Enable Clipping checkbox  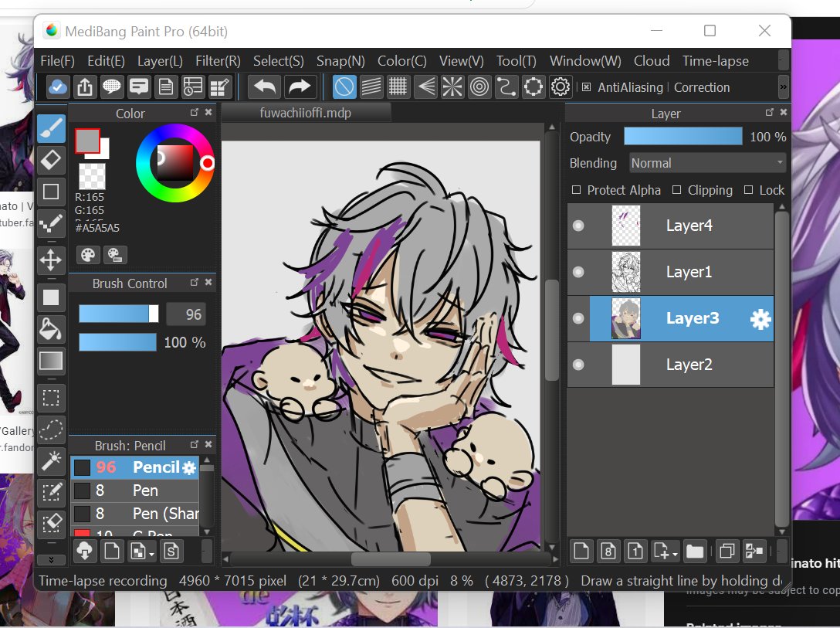point(676,190)
